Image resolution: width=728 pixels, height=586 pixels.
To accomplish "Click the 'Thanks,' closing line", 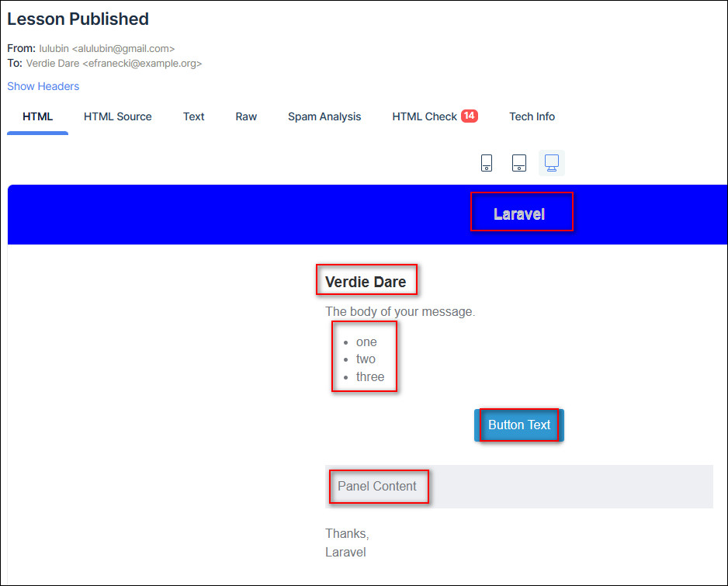I will 347,534.
